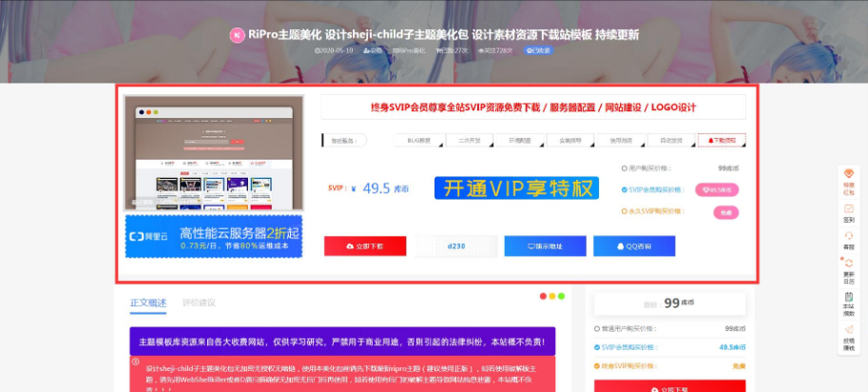Click the RiPro主题美化 page title

click(x=443, y=35)
